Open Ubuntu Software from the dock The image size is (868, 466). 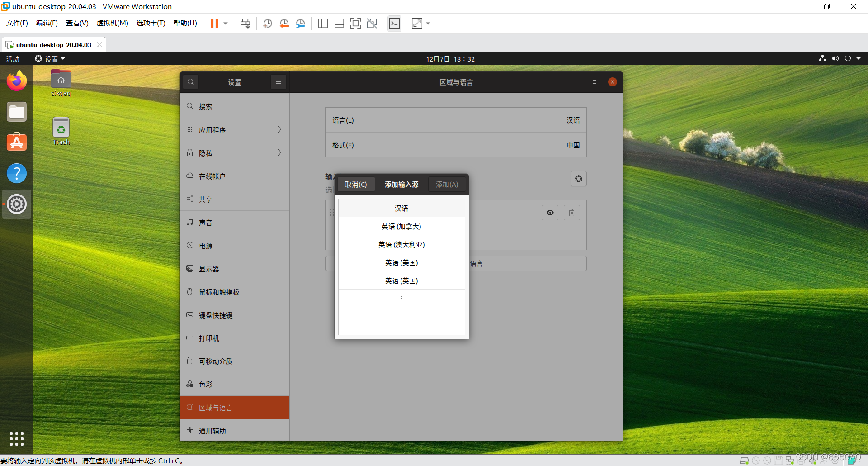pyautogui.click(x=17, y=142)
